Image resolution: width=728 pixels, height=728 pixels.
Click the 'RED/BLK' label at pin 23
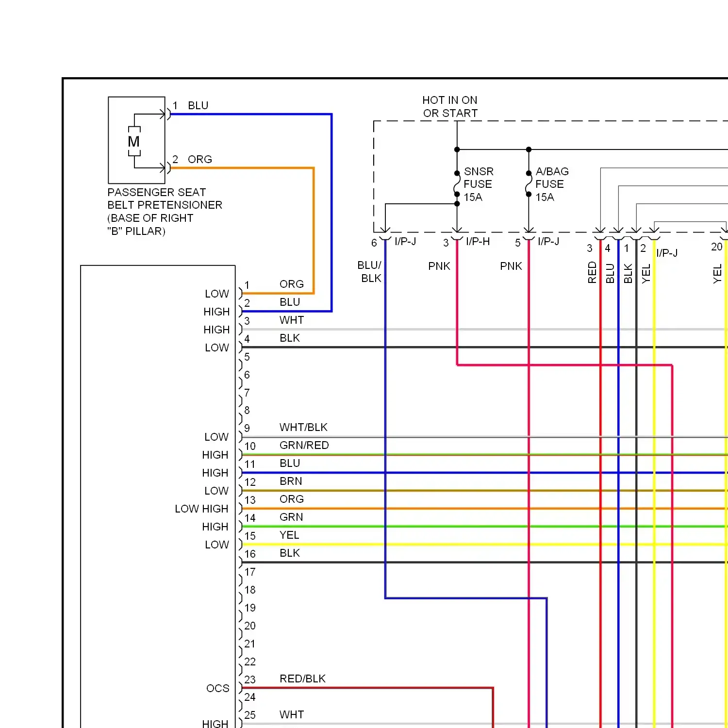302,679
